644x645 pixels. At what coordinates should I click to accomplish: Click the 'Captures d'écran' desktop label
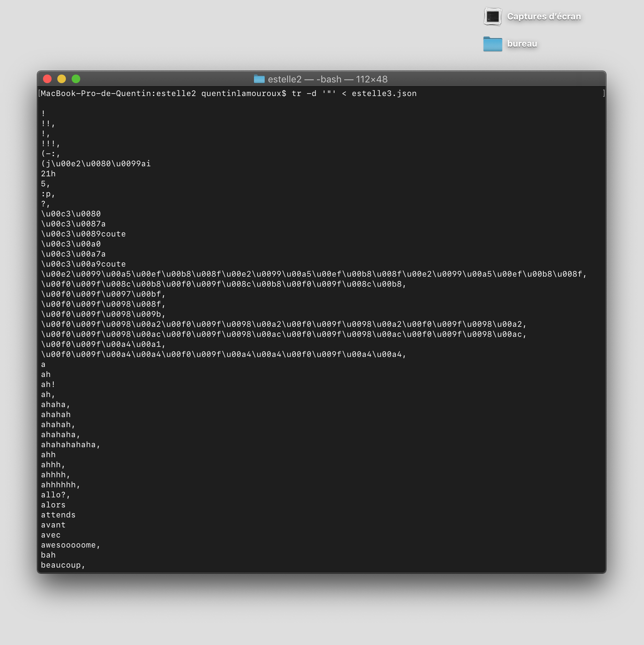(544, 16)
